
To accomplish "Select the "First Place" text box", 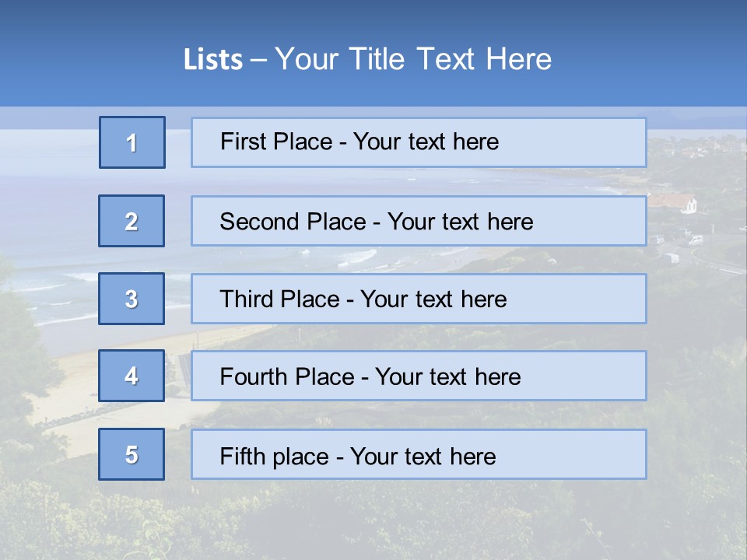I will (x=419, y=142).
